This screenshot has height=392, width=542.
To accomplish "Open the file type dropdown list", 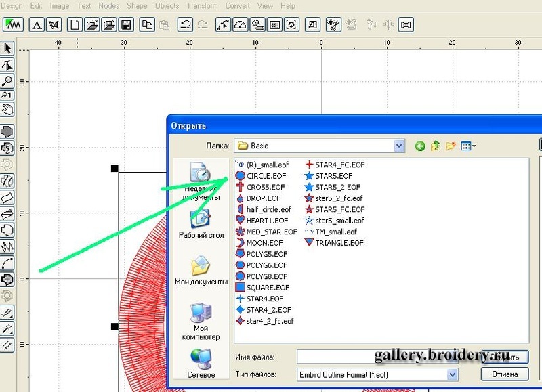I will click(x=452, y=374).
